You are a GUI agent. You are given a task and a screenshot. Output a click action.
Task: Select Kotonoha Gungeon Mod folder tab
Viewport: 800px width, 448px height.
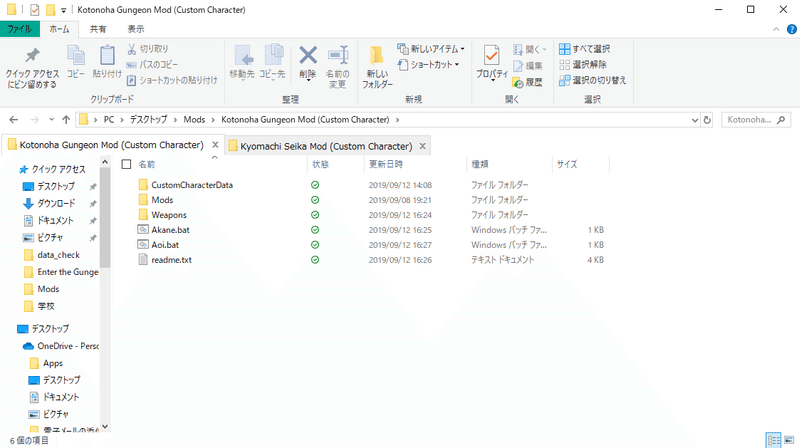[112, 145]
